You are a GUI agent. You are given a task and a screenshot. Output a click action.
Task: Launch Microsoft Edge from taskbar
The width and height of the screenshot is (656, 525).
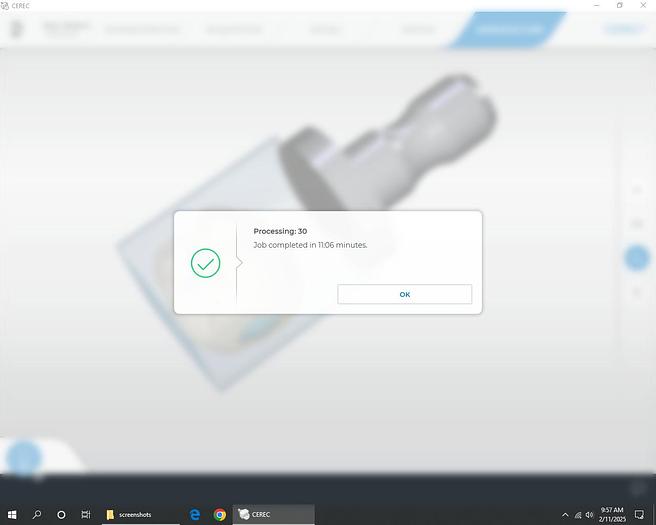[195, 515]
